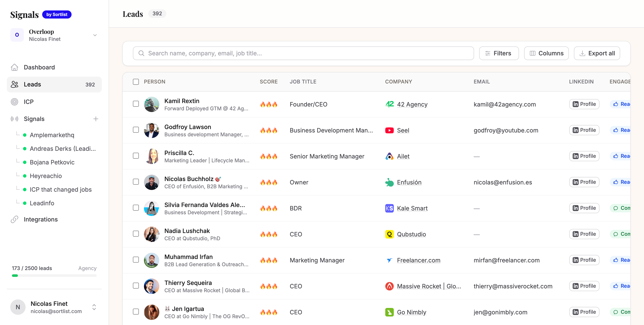Click the fire score icons for Nadia Lushchak
644x325 pixels.
click(x=269, y=234)
